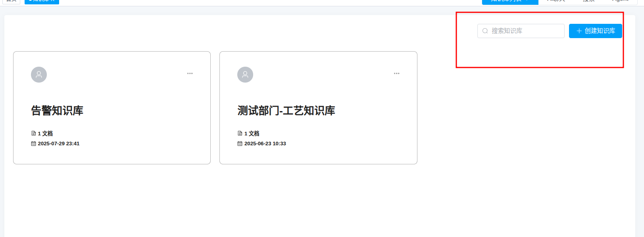
Task: Open the 告警知识库 title
Action: (x=57, y=111)
